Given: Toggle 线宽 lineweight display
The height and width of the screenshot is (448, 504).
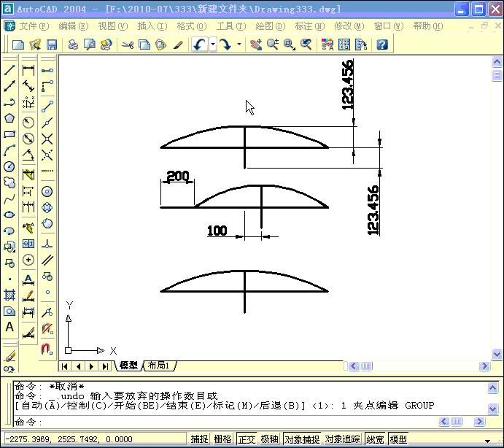Looking at the screenshot, I should pyautogui.click(x=375, y=439).
